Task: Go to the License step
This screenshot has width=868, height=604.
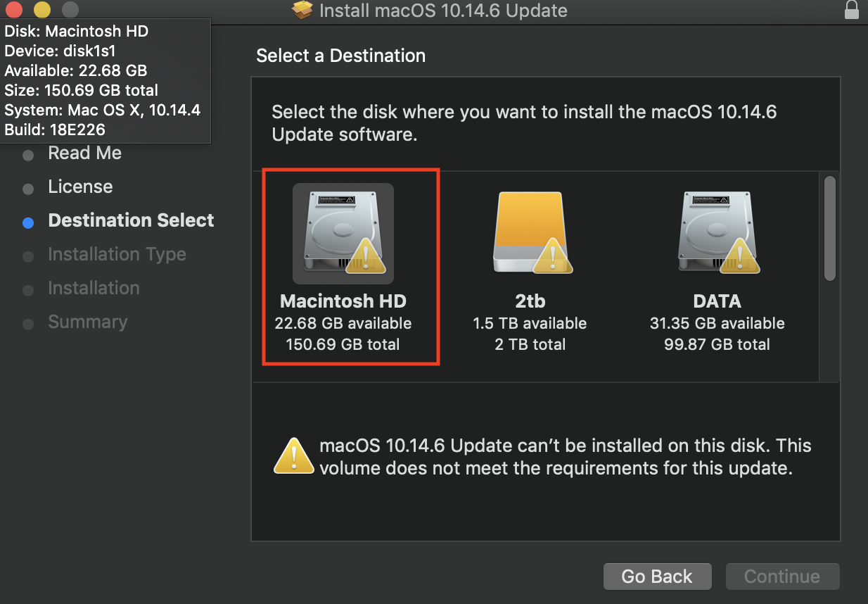Action: (x=80, y=187)
